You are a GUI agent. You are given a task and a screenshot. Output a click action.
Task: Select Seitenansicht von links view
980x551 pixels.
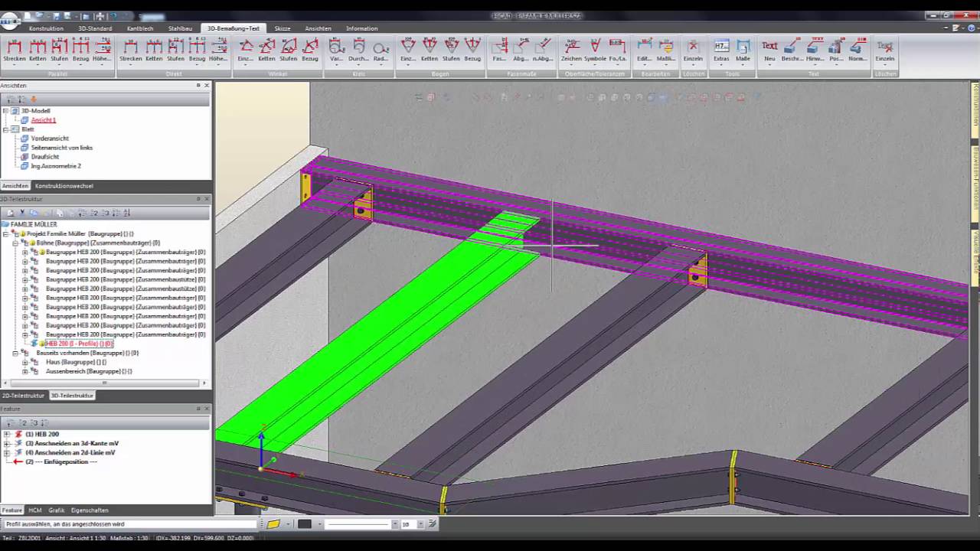pyautogui.click(x=61, y=148)
